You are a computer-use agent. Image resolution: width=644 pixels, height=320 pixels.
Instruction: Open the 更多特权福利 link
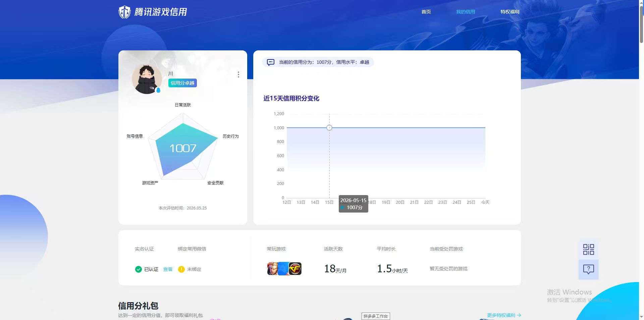pyautogui.click(x=504, y=315)
